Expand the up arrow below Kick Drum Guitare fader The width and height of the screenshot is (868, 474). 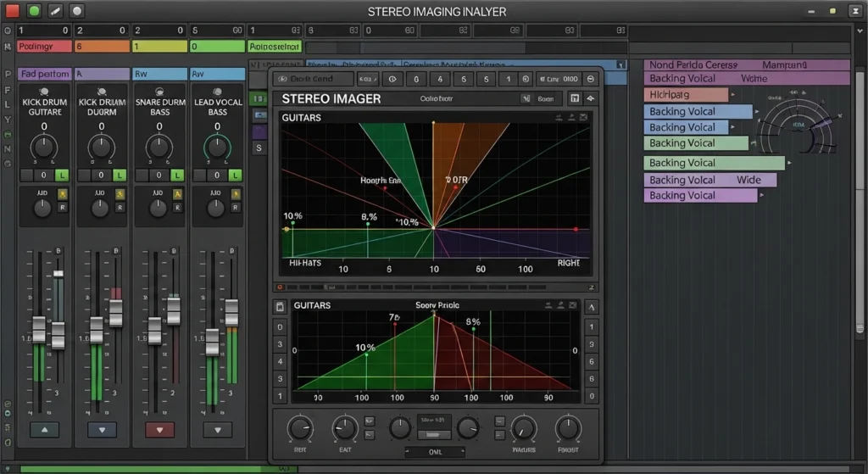pyautogui.click(x=44, y=430)
